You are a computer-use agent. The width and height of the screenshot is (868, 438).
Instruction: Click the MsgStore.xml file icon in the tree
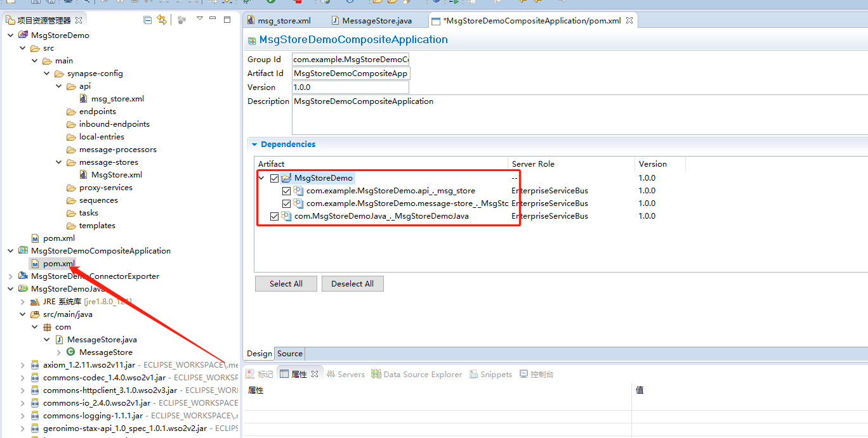pyautogui.click(x=84, y=175)
